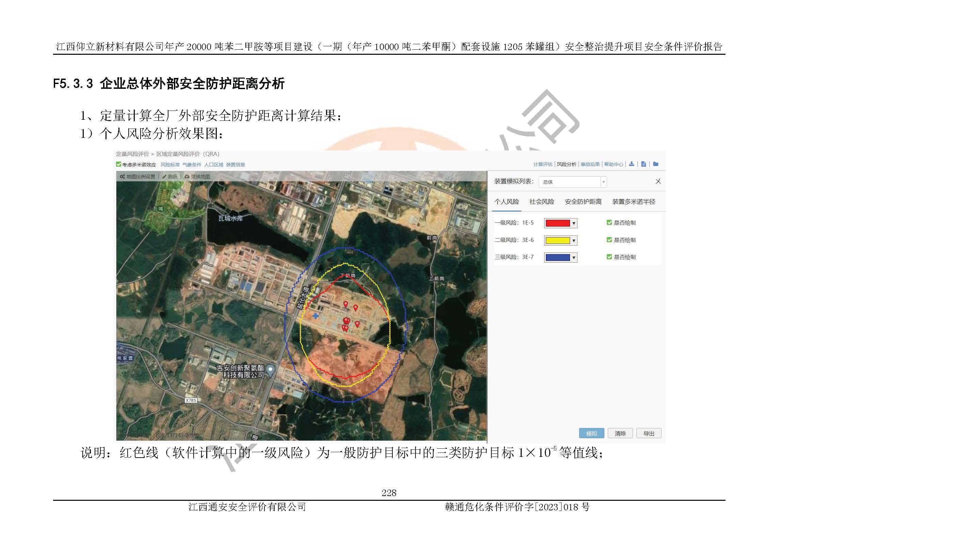
Task: Click the red 一级风险 color swatch
Action: click(557, 223)
